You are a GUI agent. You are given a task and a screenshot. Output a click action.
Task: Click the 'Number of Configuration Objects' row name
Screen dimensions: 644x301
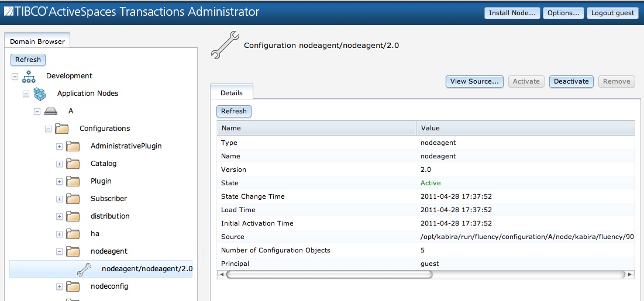click(x=275, y=250)
